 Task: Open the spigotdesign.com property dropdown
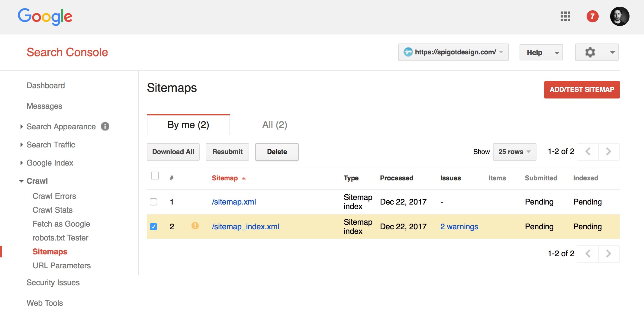click(453, 52)
